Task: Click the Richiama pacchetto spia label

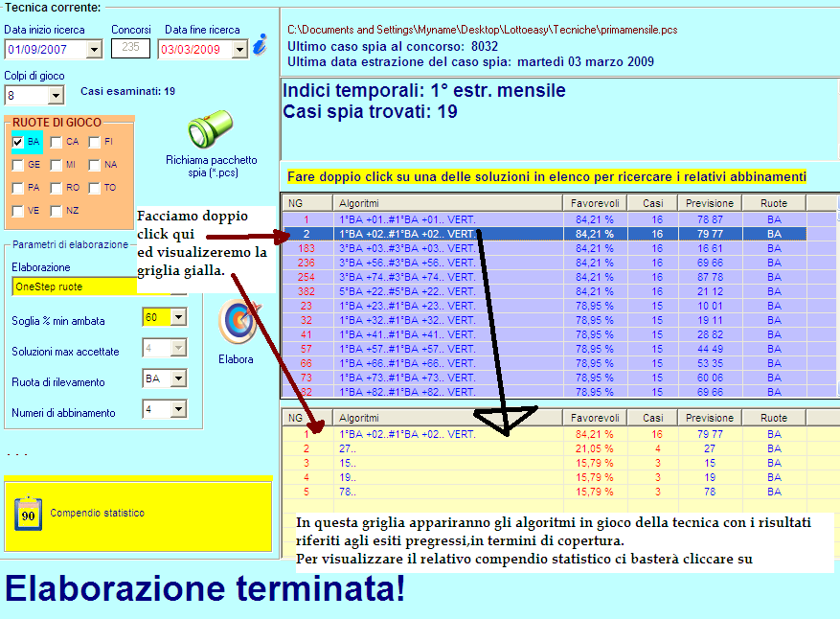Action: click(x=212, y=166)
